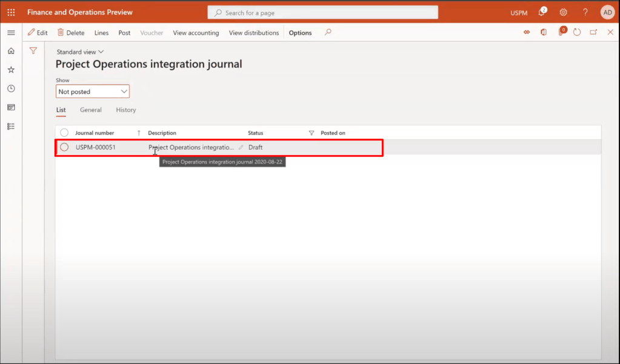The image size is (620, 364).
Task: Open Recent clock icon in sidebar
Action: 11,88
